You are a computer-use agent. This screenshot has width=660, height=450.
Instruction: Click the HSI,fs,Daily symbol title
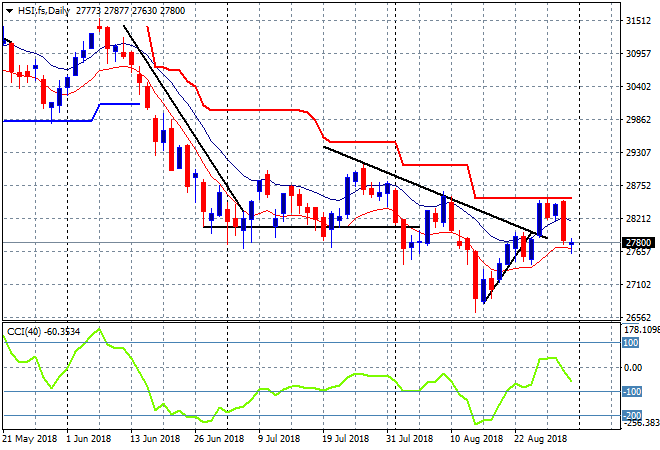pyautogui.click(x=44, y=11)
